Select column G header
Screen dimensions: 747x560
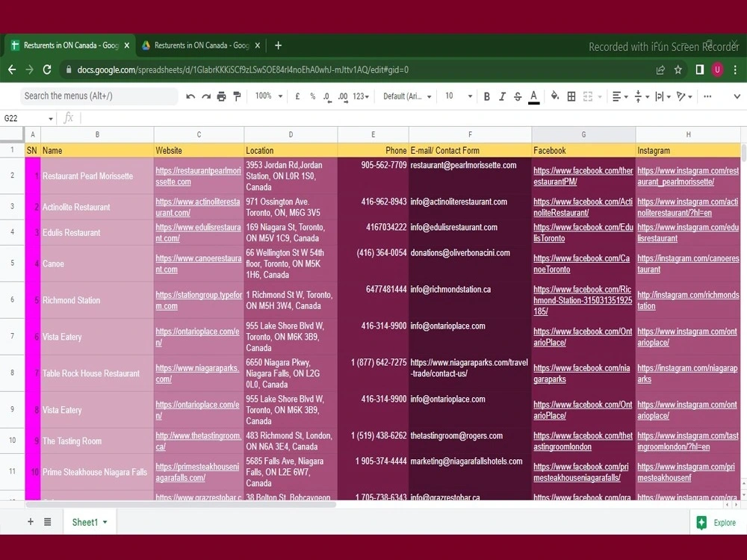[583, 134]
